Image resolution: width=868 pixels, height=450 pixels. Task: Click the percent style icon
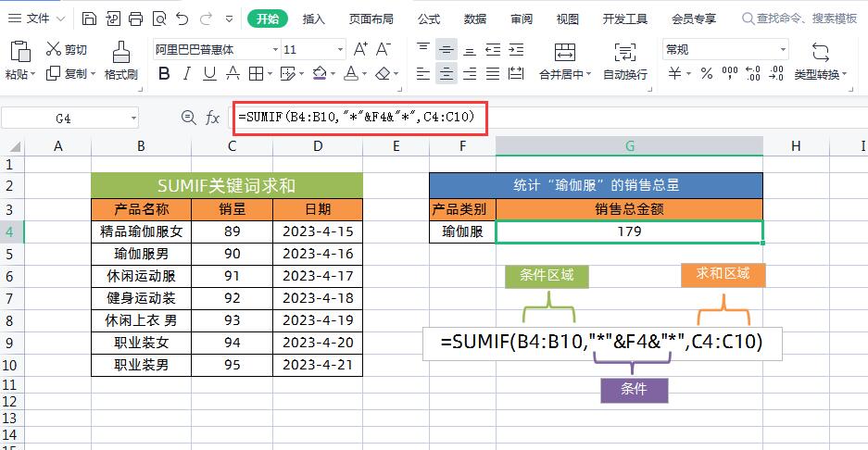pyautogui.click(x=707, y=74)
